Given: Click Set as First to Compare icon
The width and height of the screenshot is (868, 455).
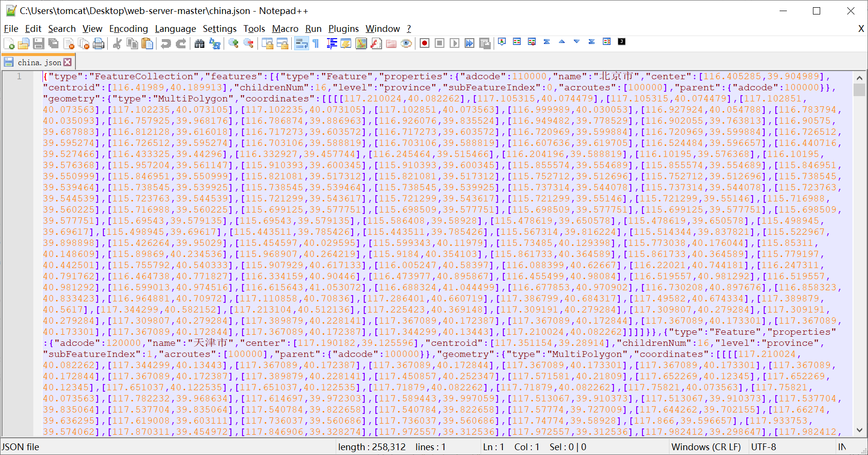Looking at the screenshot, I should pos(502,42).
